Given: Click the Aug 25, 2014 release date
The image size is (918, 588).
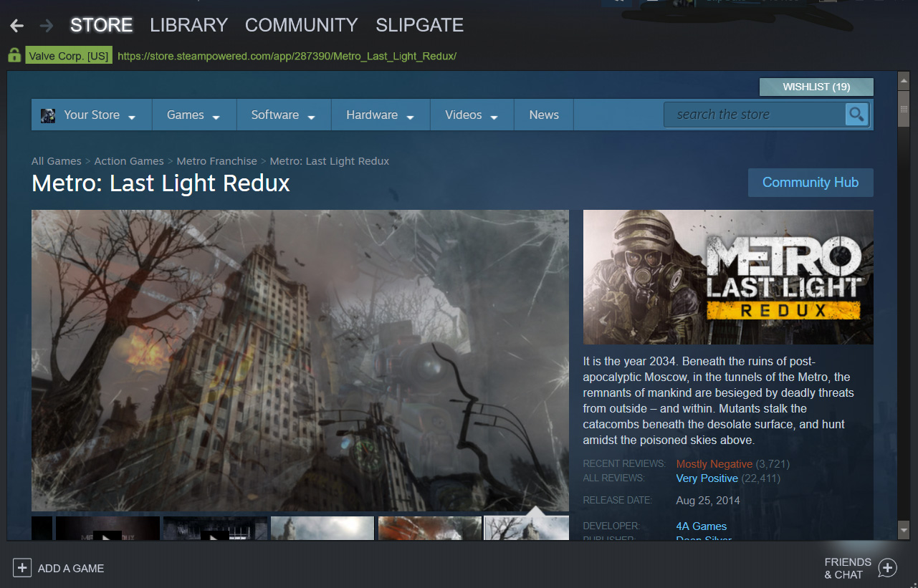Looking at the screenshot, I should pyautogui.click(x=708, y=501).
